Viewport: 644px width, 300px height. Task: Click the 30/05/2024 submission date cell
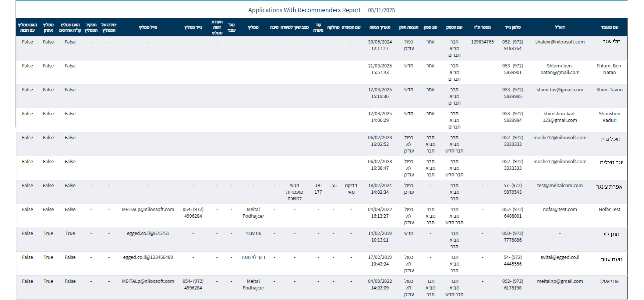(x=380, y=45)
